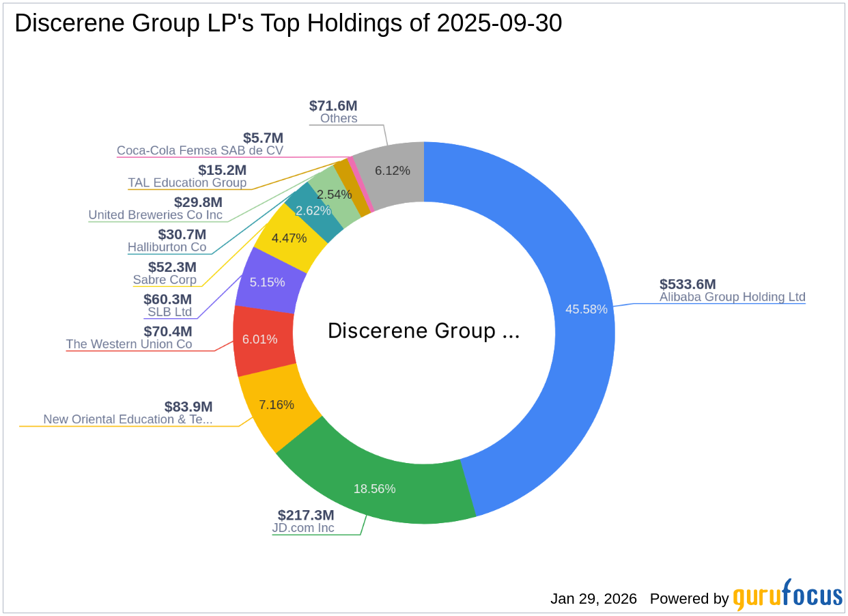Expand the center Discerene Group title
Image resolution: width=848 pixels, height=616 pixels.
click(x=423, y=331)
